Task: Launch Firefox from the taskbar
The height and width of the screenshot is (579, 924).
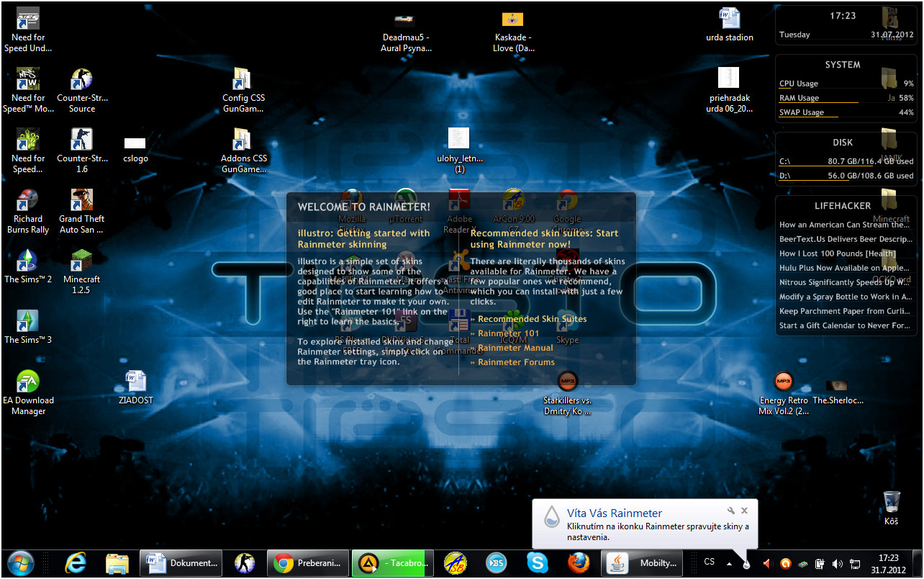Action: coord(579,563)
